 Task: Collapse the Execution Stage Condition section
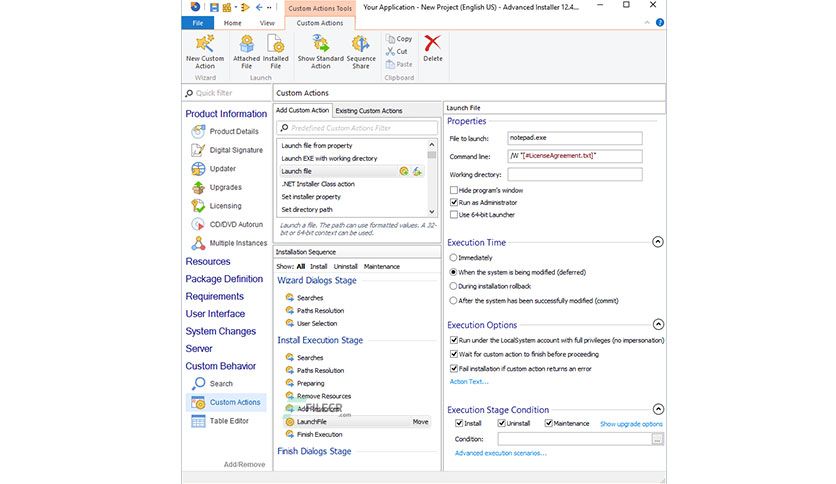[x=658, y=409]
